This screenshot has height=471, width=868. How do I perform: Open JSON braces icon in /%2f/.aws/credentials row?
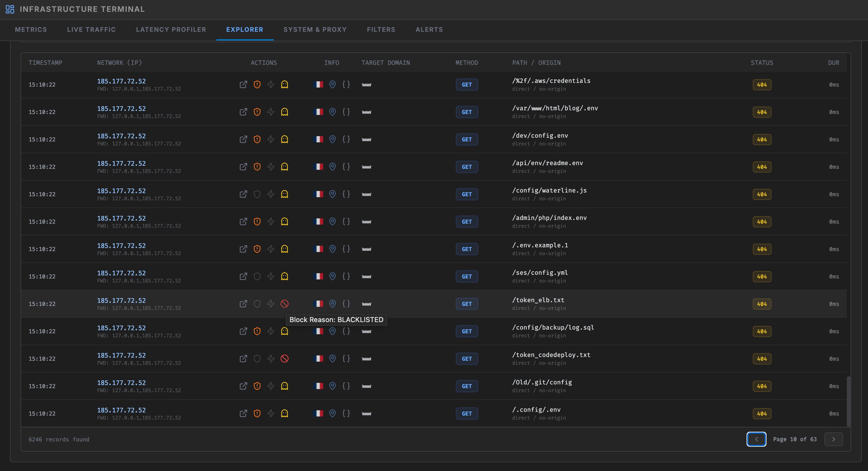click(346, 85)
